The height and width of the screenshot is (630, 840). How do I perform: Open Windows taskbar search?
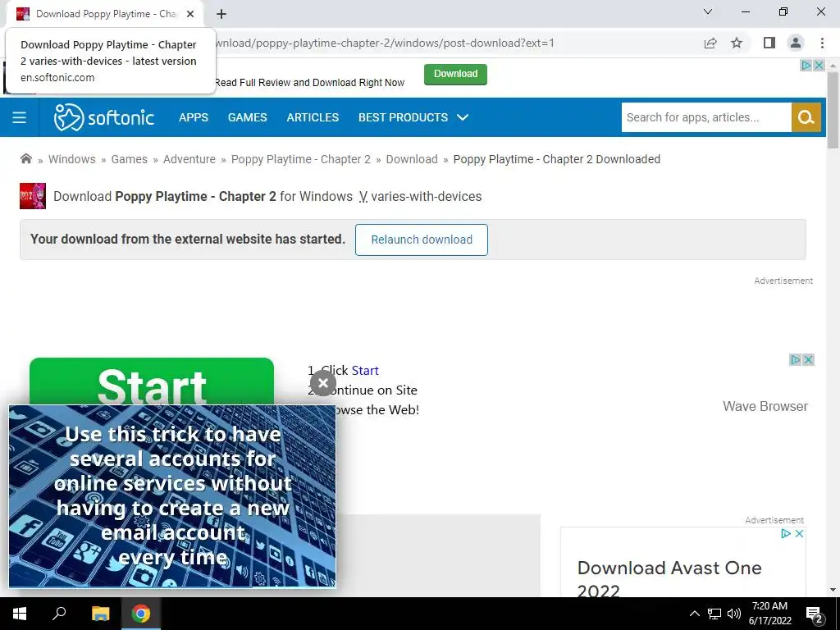59,614
